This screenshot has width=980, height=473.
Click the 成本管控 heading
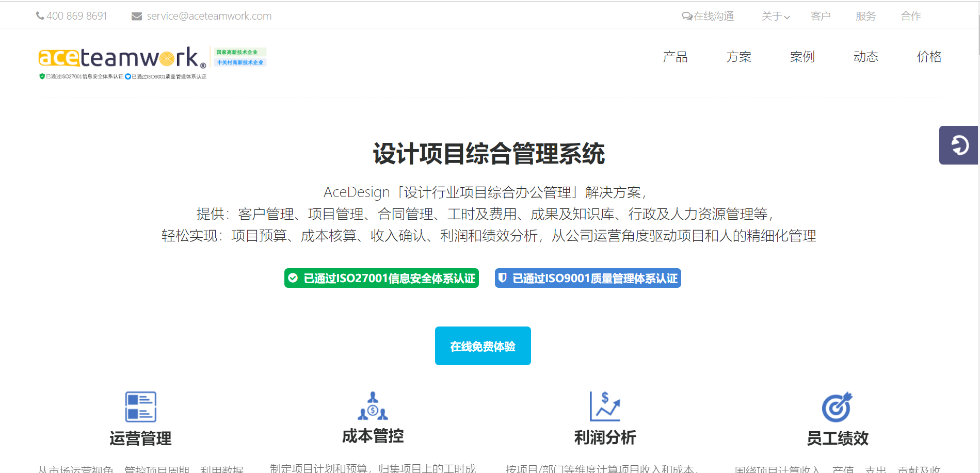pos(373,436)
